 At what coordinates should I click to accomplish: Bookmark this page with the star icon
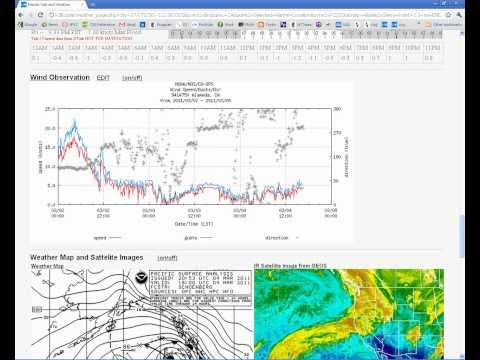coord(448,15)
